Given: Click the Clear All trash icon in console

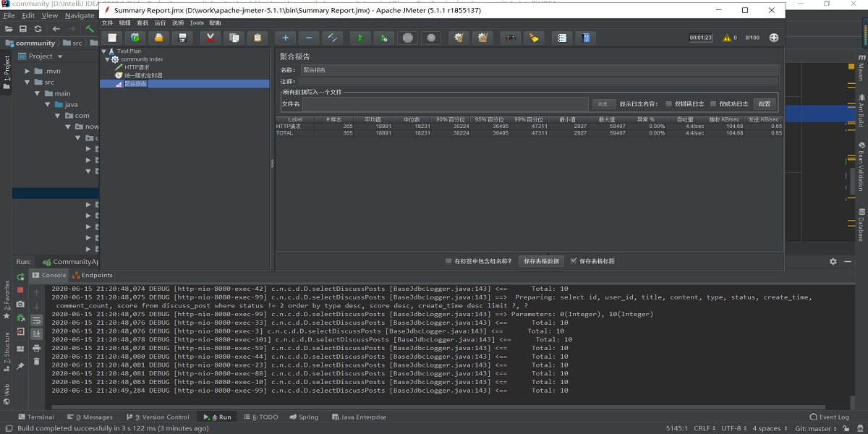Looking at the screenshot, I should (36, 361).
